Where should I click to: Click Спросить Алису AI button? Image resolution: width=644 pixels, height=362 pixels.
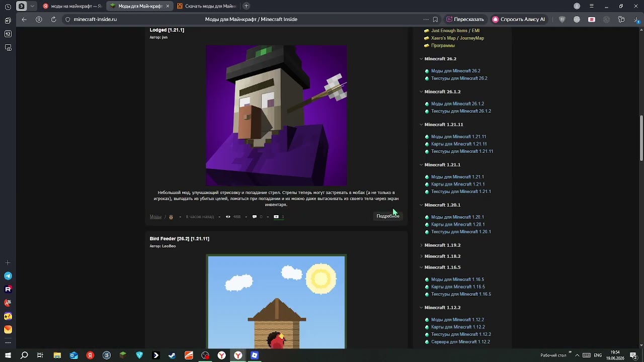pyautogui.click(x=519, y=20)
